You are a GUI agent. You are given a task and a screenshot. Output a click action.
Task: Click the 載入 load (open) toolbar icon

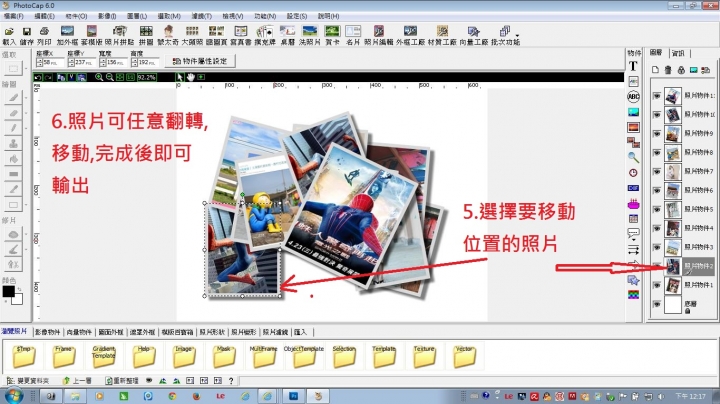point(9,35)
